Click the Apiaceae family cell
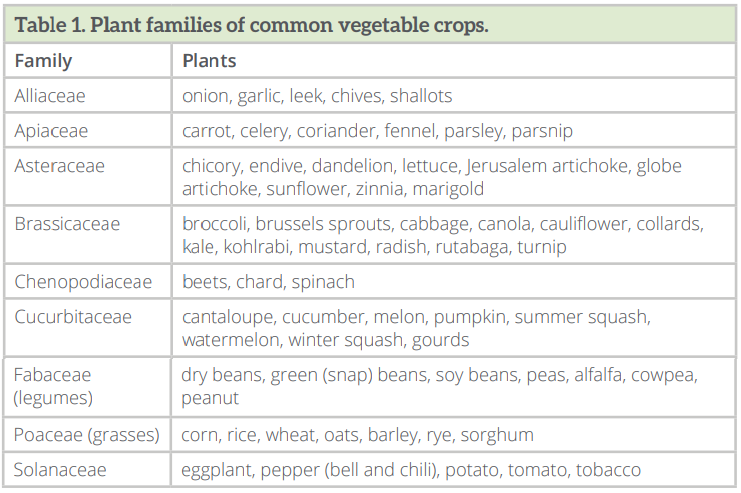 tap(51, 131)
